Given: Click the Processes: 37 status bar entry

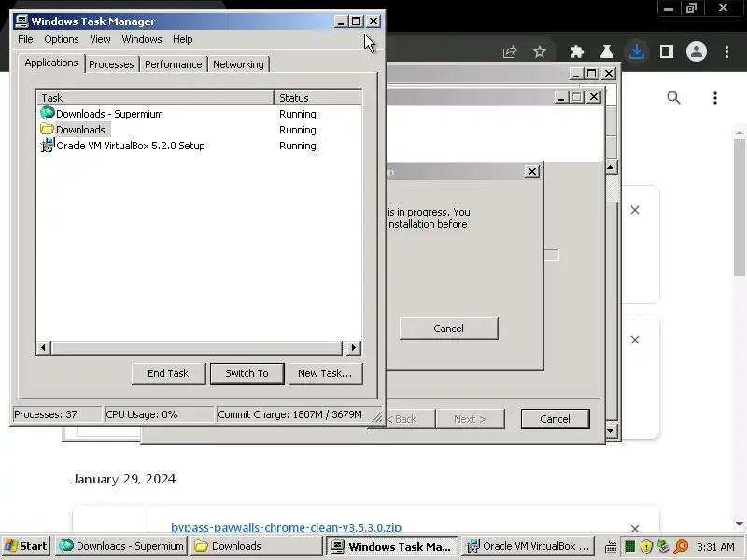Looking at the screenshot, I should coord(56,414).
